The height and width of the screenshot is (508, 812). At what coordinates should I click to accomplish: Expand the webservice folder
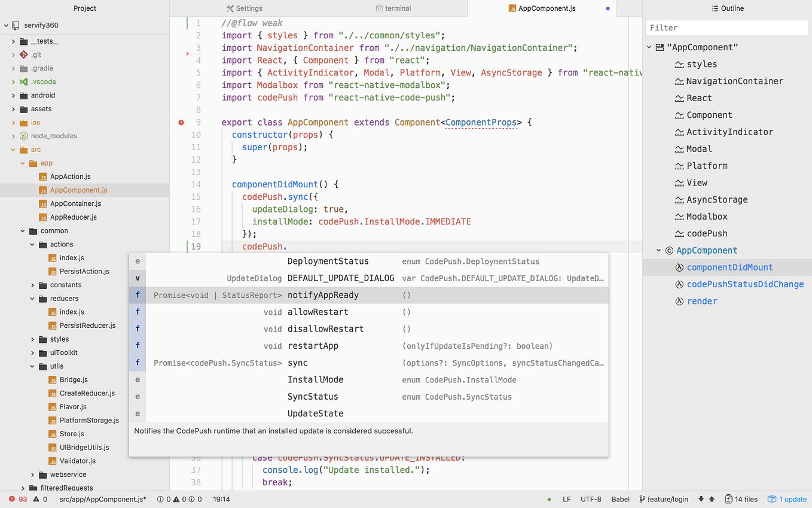pos(32,474)
